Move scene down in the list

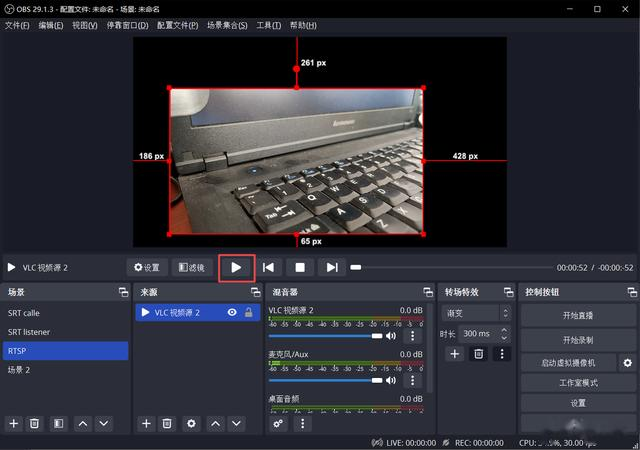[104, 423]
